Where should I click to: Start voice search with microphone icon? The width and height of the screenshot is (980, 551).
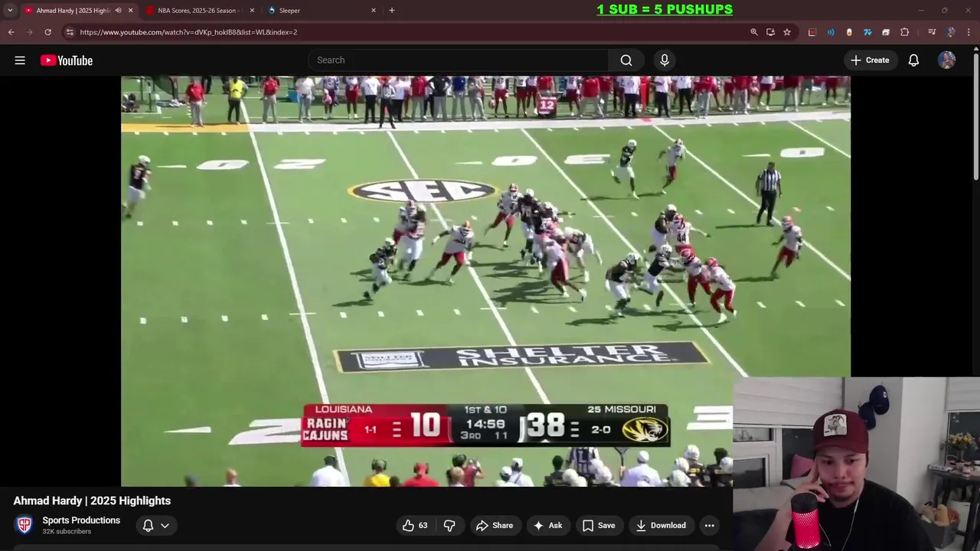click(x=665, y=60)
